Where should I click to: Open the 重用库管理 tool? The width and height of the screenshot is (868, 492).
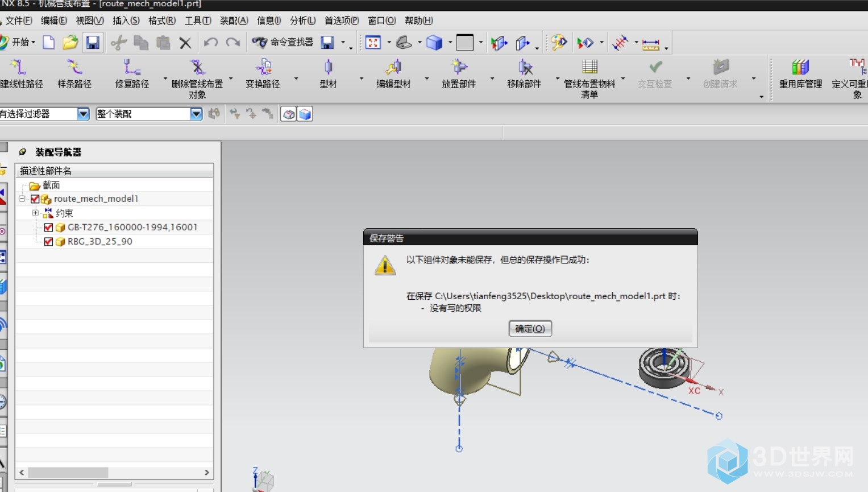click(x=800, y=75)
